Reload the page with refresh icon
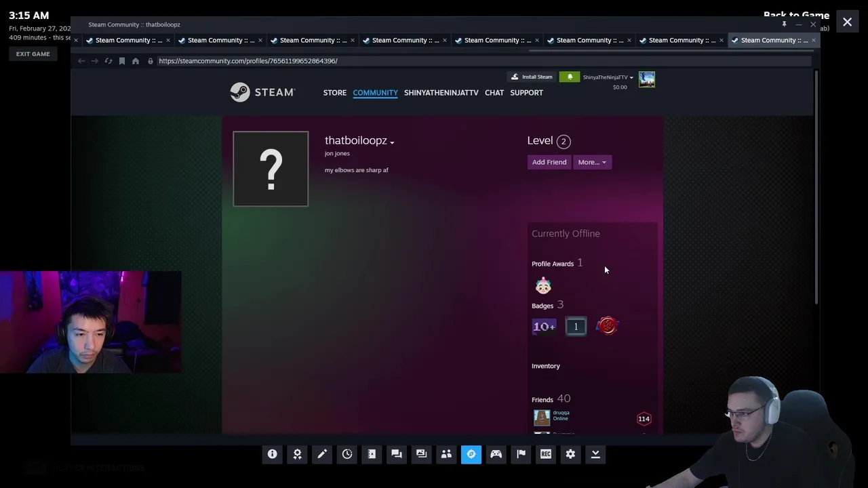The width and height of the screenshot is (868, 488). (108, 61)
